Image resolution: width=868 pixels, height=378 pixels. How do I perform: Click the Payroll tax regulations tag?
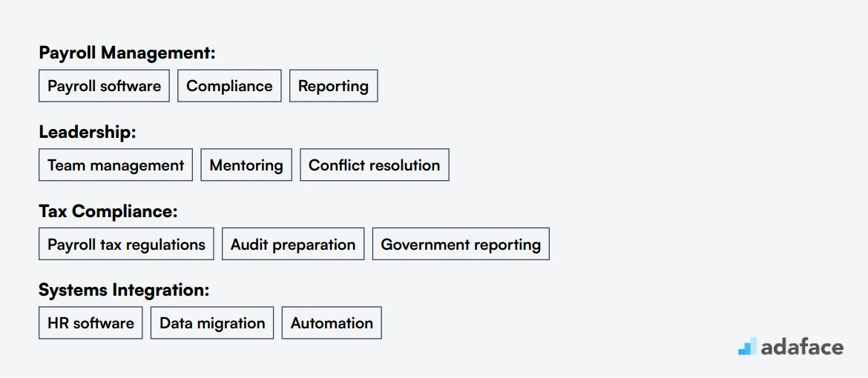click(x=126, y=244)
